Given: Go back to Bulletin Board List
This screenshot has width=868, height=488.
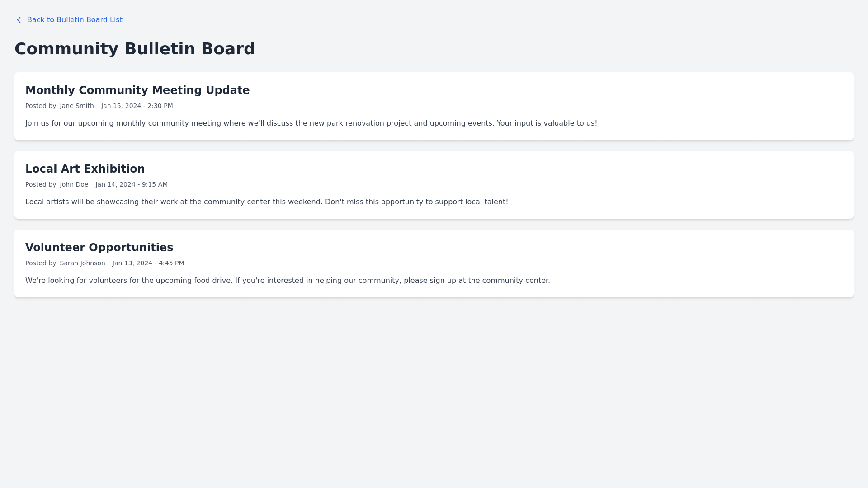Looking at the screenshot, I should 75,20.
